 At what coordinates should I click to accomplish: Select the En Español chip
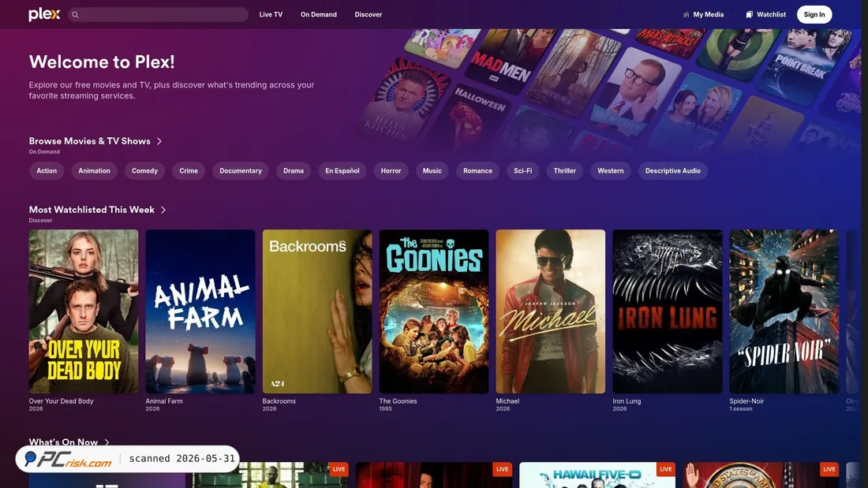point(342,171)
